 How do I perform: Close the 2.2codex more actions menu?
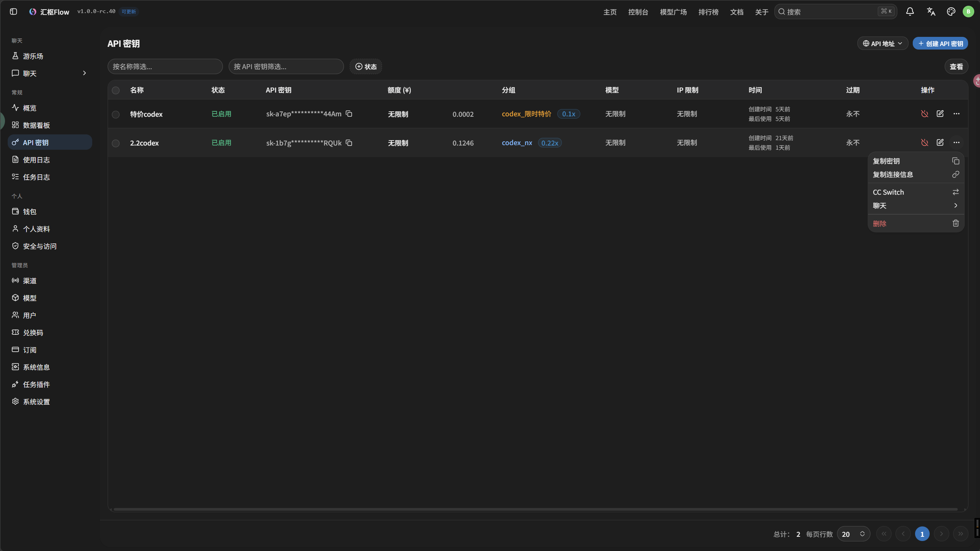[956, 142]
